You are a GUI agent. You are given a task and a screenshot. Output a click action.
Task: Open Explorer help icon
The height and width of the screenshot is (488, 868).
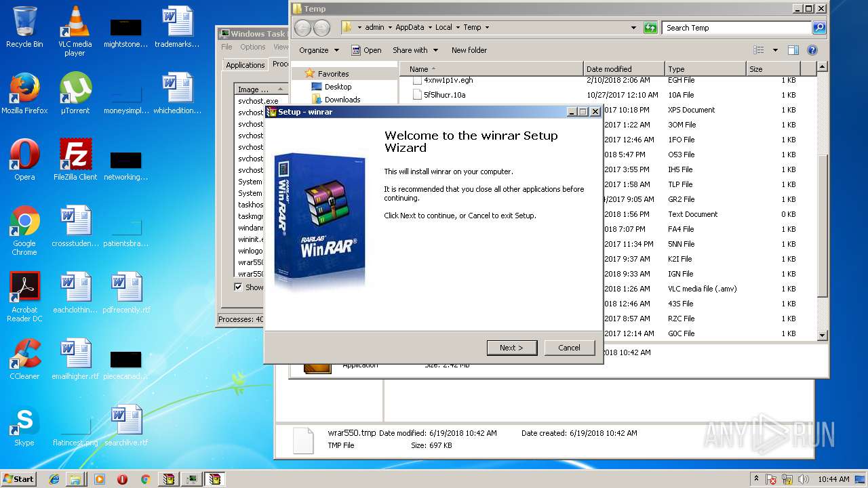click(x=812, y=50)
